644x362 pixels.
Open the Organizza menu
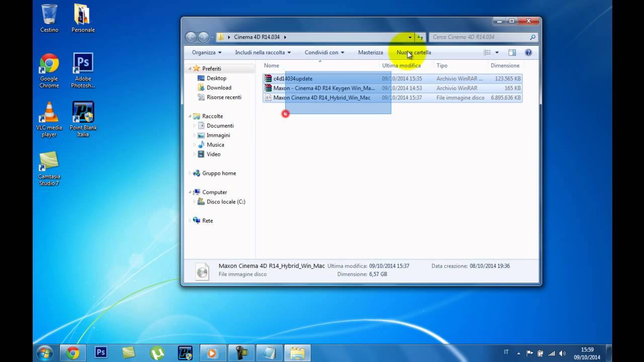point(207,52)
